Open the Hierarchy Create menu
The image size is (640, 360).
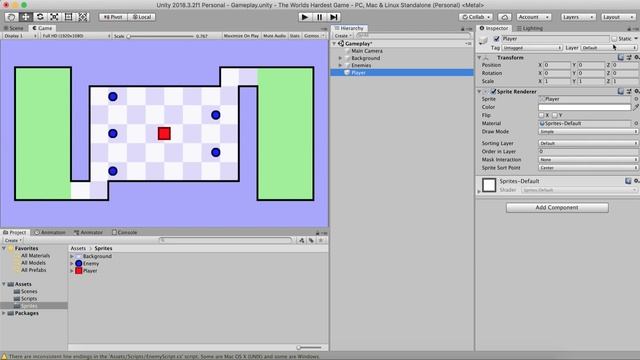pos(343,36)
